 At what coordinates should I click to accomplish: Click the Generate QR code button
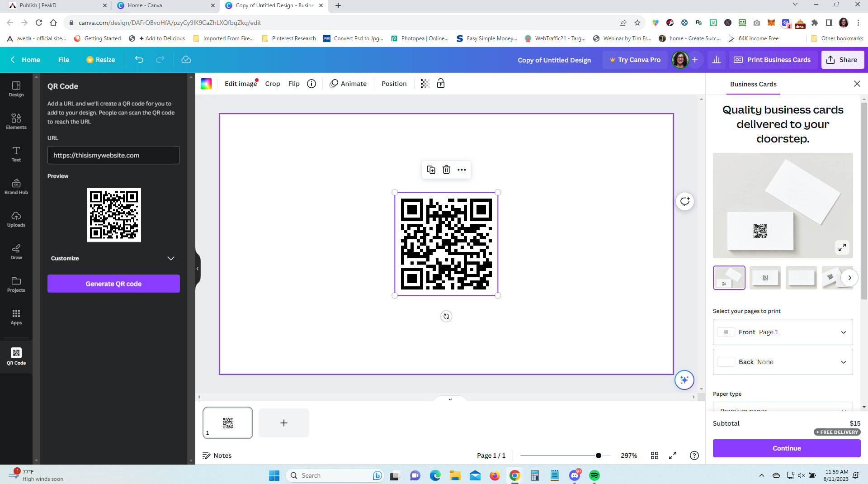pyautogui.click(x=113, y=284)
